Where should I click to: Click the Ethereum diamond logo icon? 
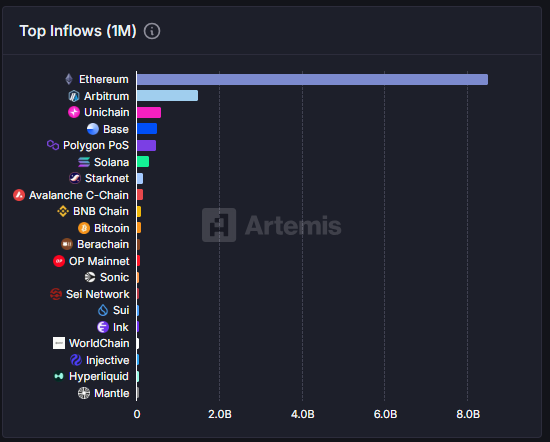pos(69,79)
